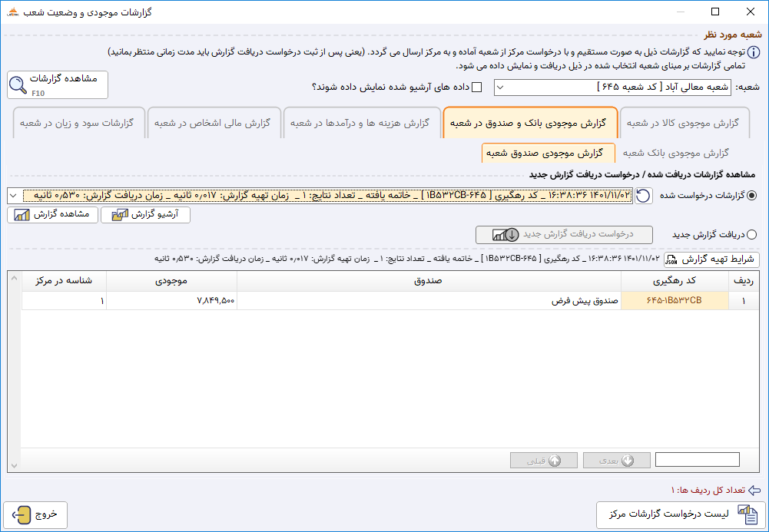Screen dimensions: 769x532
Task: Open گزارش هزینه ها و درآمدها در شعبه tab
Action: pyautogui.click(x=361, y=123)
